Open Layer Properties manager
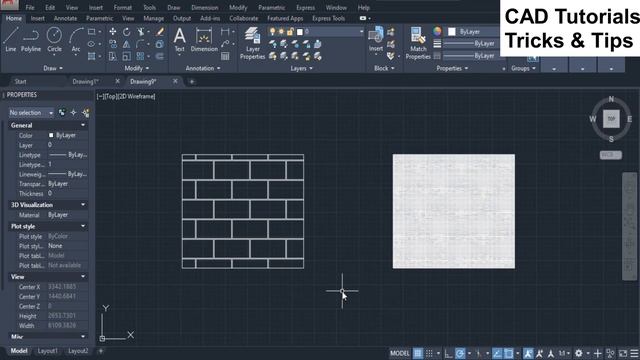The width and height of the screenshot is (640, 360). click(253, 44)
